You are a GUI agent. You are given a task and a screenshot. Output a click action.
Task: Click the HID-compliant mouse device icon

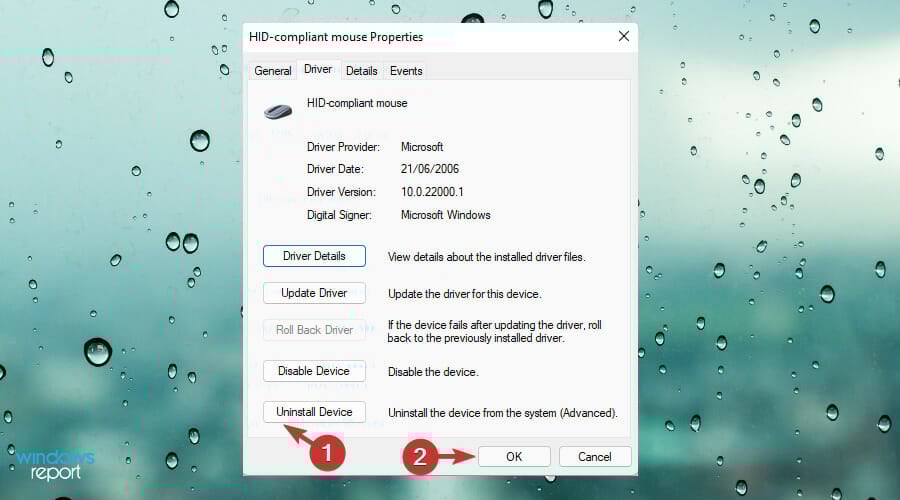[x=278, y=110]
